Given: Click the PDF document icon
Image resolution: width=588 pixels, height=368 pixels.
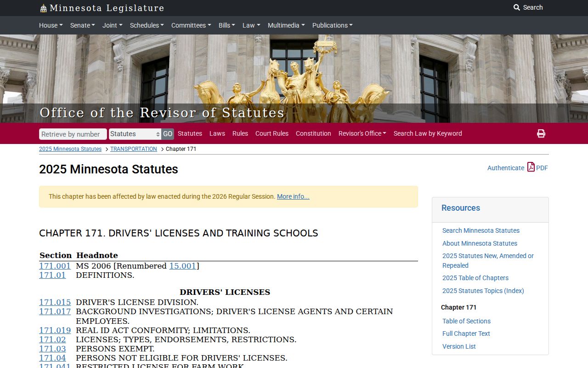Looking at the screenshot, I should point(531,167).
